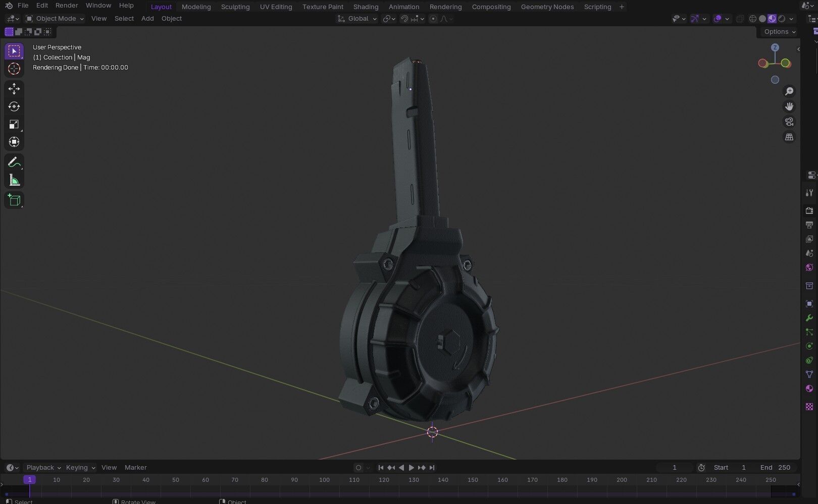Click the pan hand viewport icon
Screen dimensions: 818x504
789,106
